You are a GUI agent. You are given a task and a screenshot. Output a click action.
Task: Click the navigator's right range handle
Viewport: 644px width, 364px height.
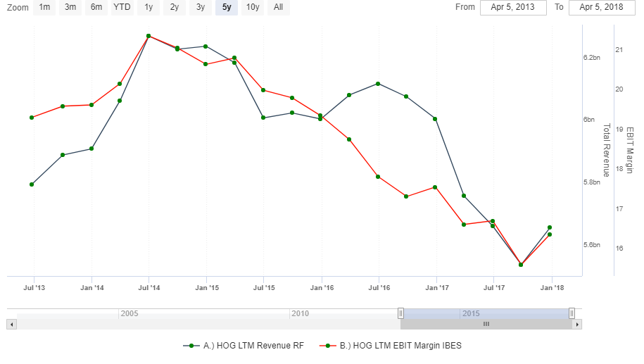pyautogui.click(x=572, y=313)
